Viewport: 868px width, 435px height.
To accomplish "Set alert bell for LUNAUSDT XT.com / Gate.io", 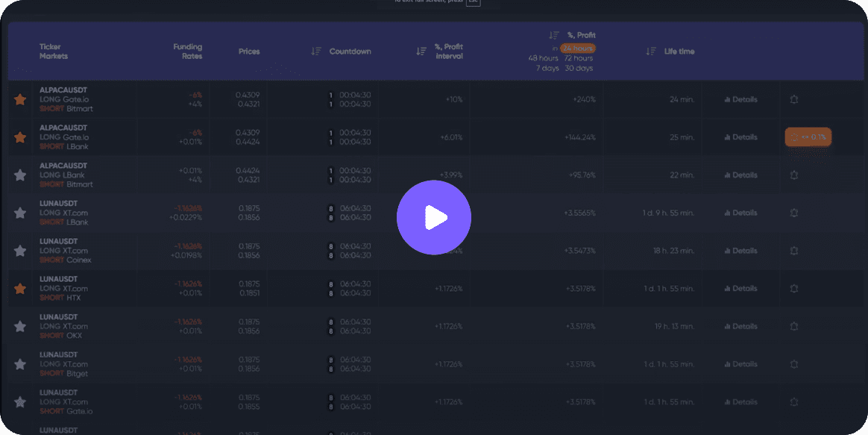I will 794,401.
